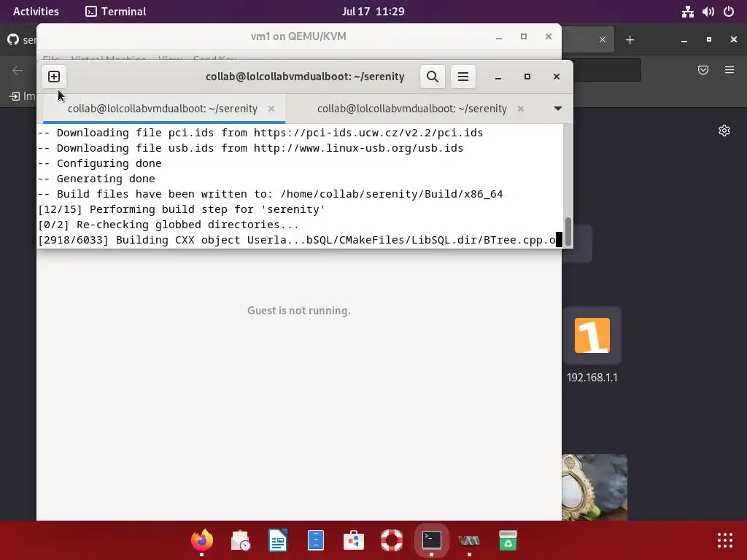Open new tab in Firefox window
Screen dimensions: 747x560
630,40
